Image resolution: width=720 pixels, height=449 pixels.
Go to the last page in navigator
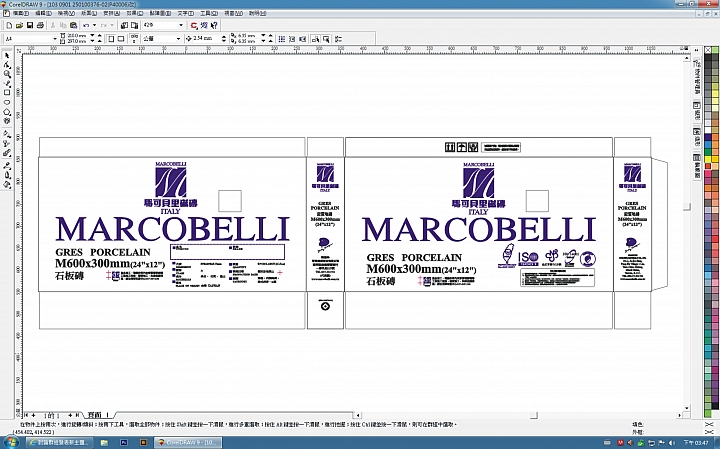[x=77, y=415]
